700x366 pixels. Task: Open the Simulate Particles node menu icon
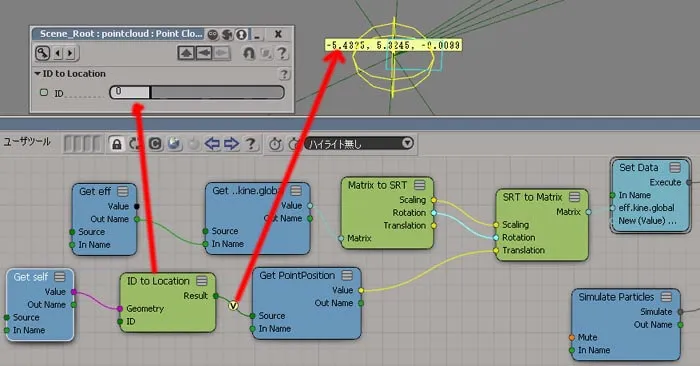(666, 297)
